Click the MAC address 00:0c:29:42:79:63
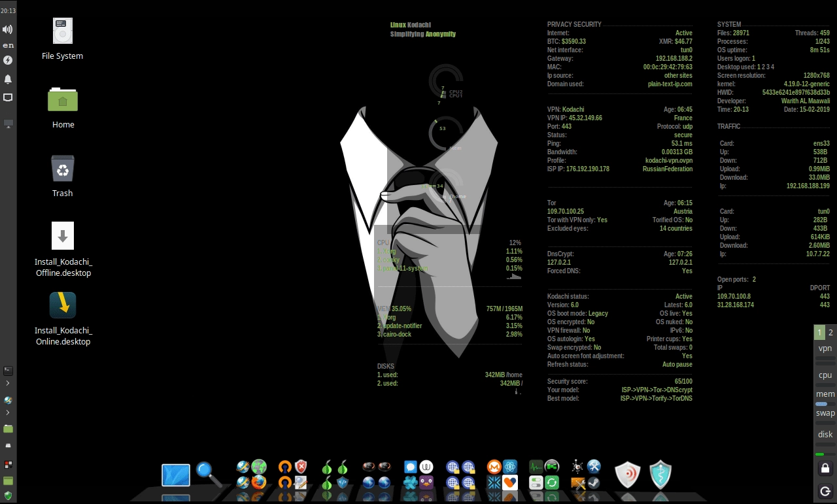837x504 pixels. pos(668,67)
